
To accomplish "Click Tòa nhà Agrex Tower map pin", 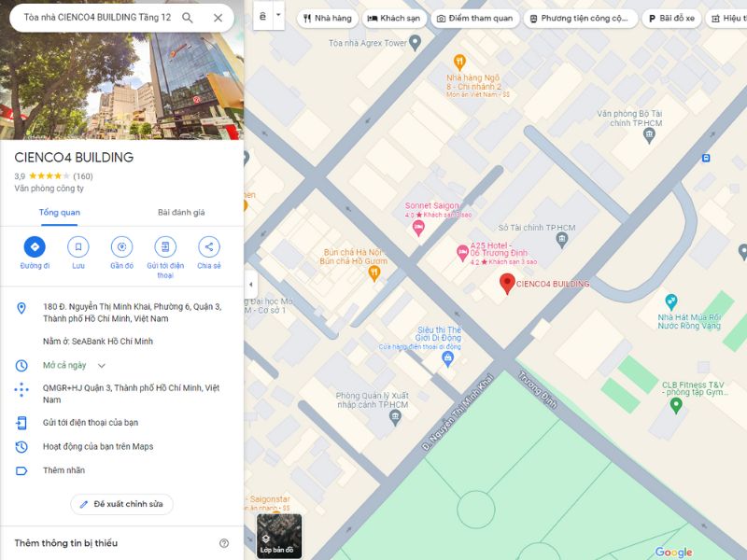I will 415,43.
